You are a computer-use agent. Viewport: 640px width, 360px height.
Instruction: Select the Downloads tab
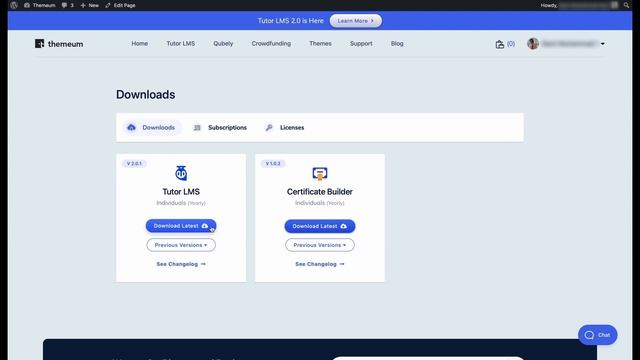coord(151,128)
